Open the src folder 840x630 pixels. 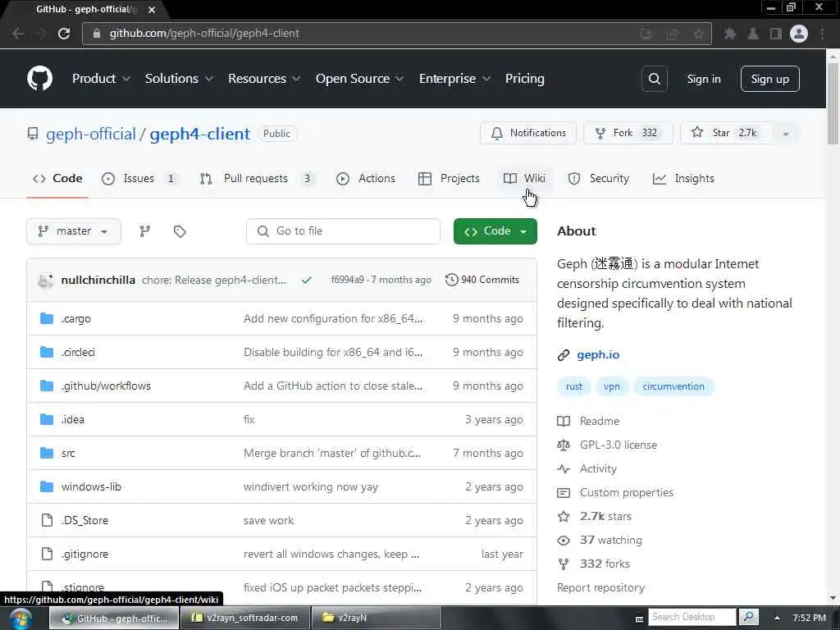coord(68,453)
